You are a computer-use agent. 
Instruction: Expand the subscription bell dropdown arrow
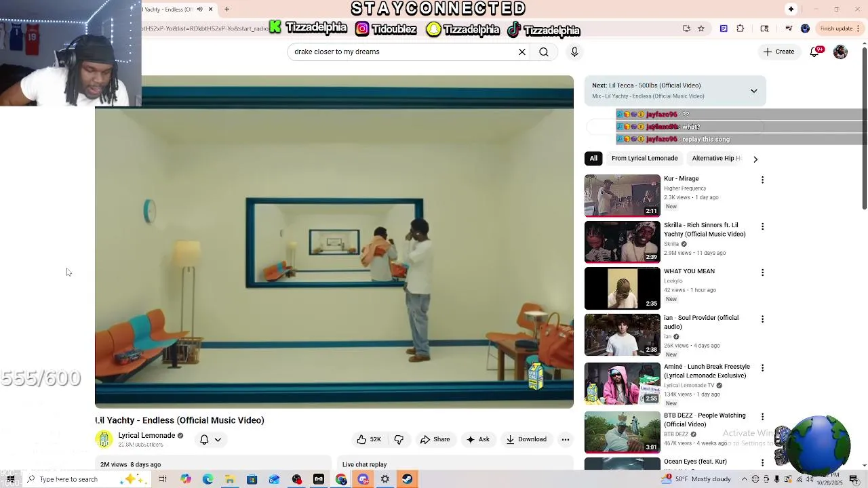click(x=218, y=439)
